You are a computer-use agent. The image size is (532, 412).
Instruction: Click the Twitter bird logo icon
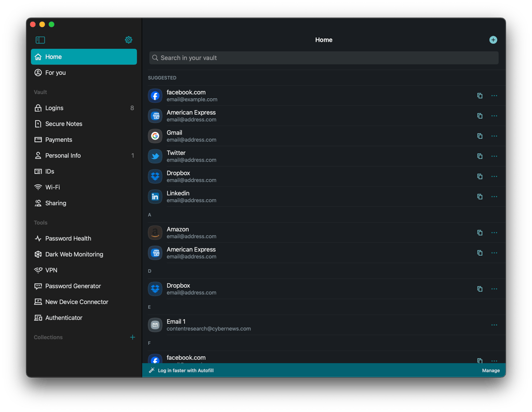click(x=155, y=156)
